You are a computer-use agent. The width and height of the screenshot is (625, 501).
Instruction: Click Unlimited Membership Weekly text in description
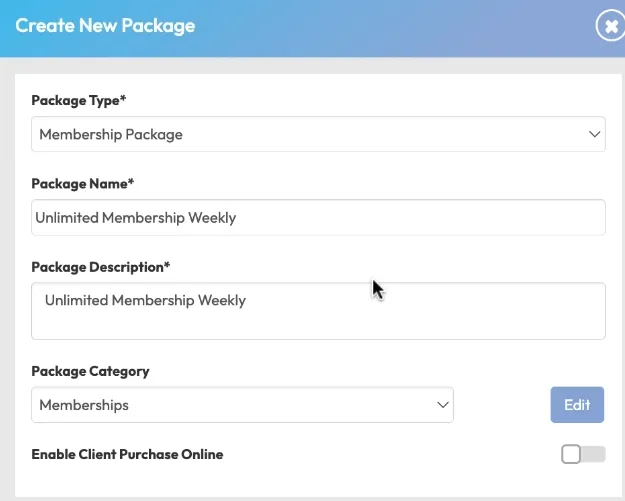(145, 300)
